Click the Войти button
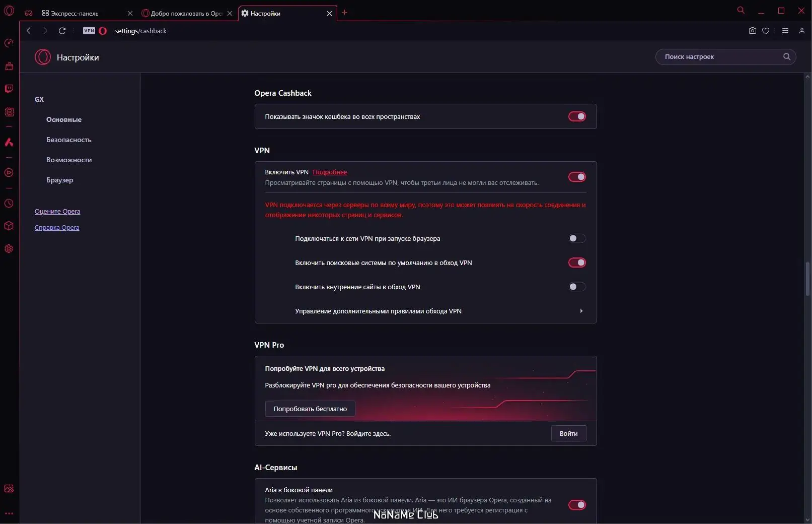 click(x=568, y=433)
